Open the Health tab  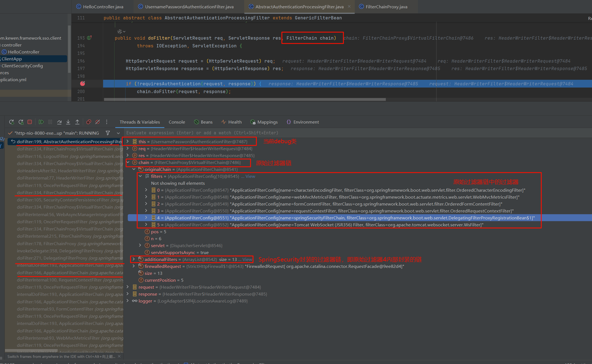point(231,122)
